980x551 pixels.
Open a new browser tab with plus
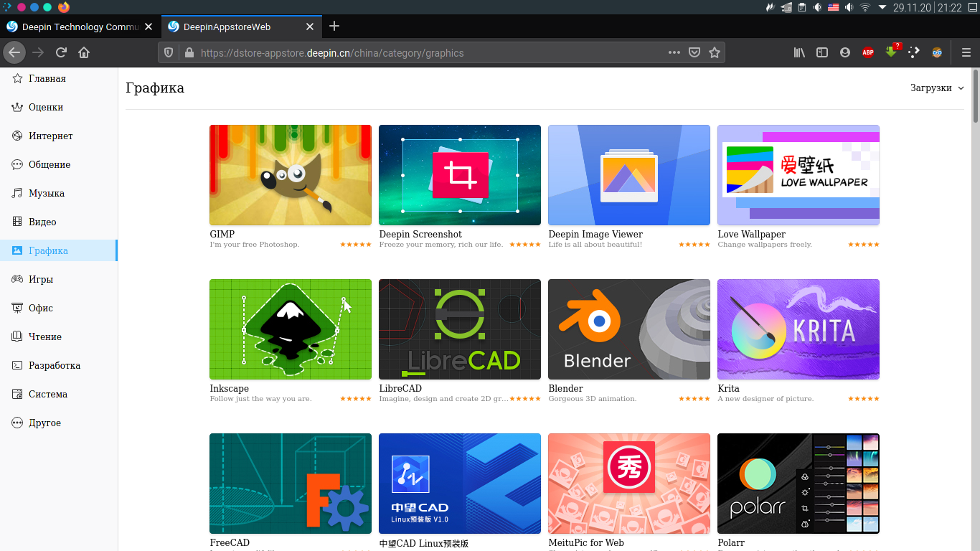click(334, 27)
